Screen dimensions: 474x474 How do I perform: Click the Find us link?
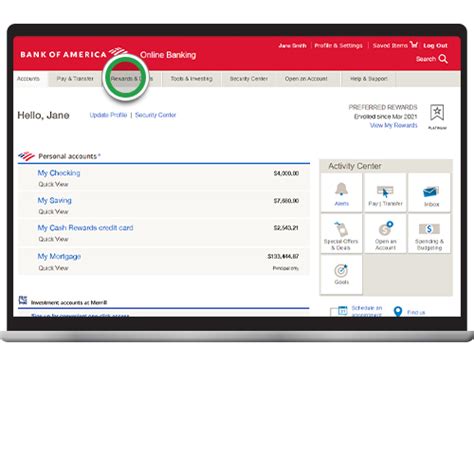(416, 312)
